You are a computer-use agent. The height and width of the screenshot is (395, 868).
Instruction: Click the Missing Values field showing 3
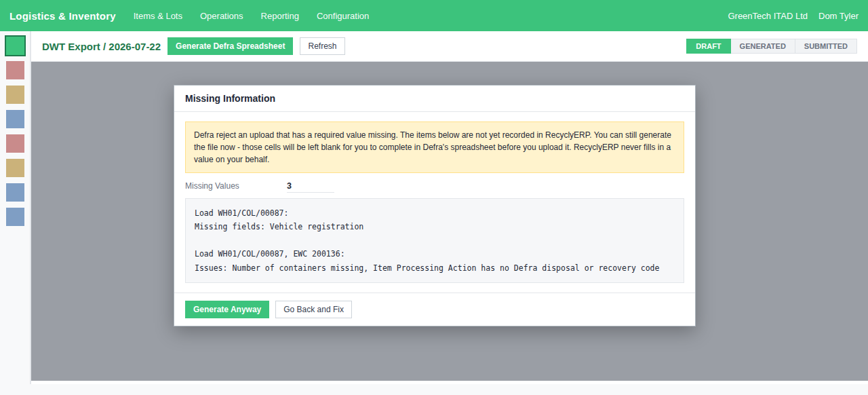click(311, 186)
